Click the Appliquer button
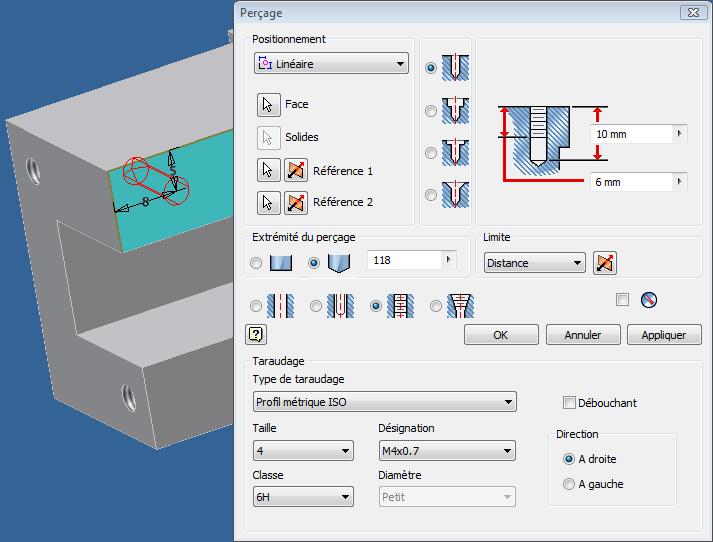Image resolution: width=713 pixels, height=542 pixels. 664,335
